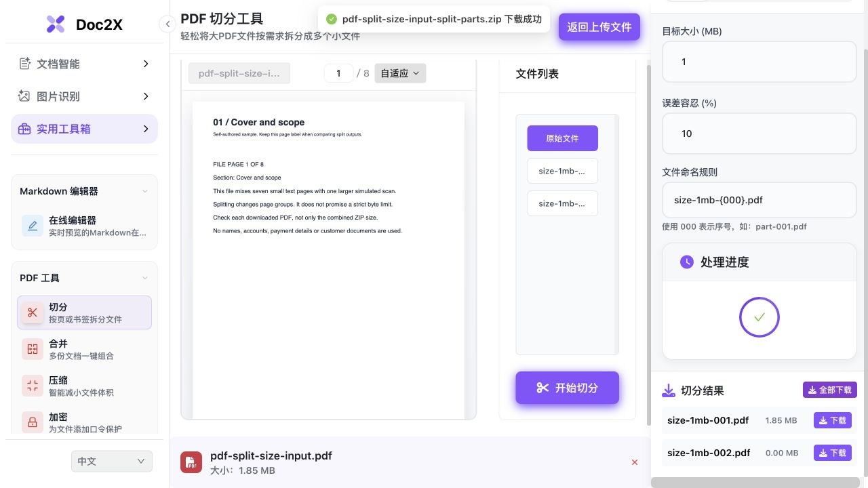Click the 图片识别 image icon
868x488 pixels.
[24, 96]
